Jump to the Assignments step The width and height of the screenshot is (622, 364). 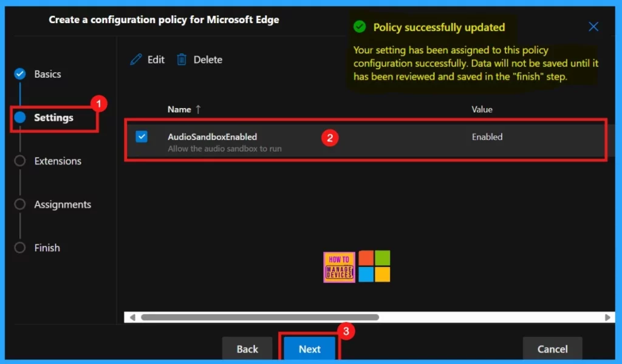(x=63, y=204)
